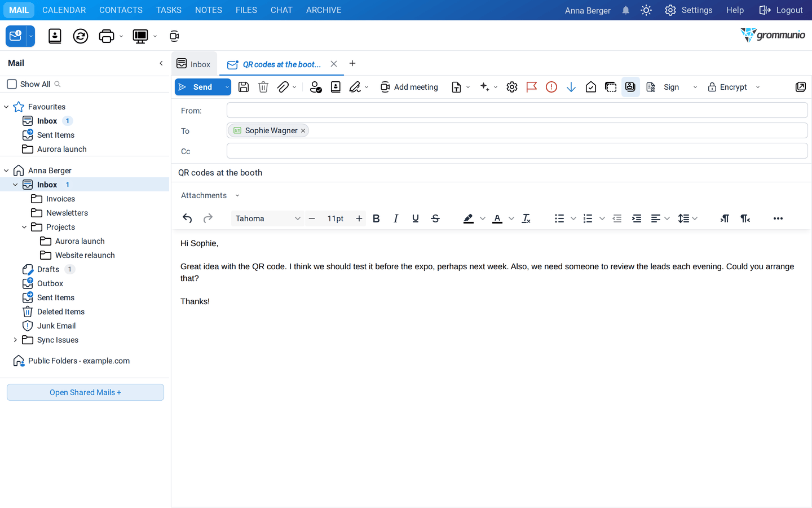Screen dimensions: 812x508
Task: Apply the font color to text
Action: pyautogui.click(x=497, y=218)
